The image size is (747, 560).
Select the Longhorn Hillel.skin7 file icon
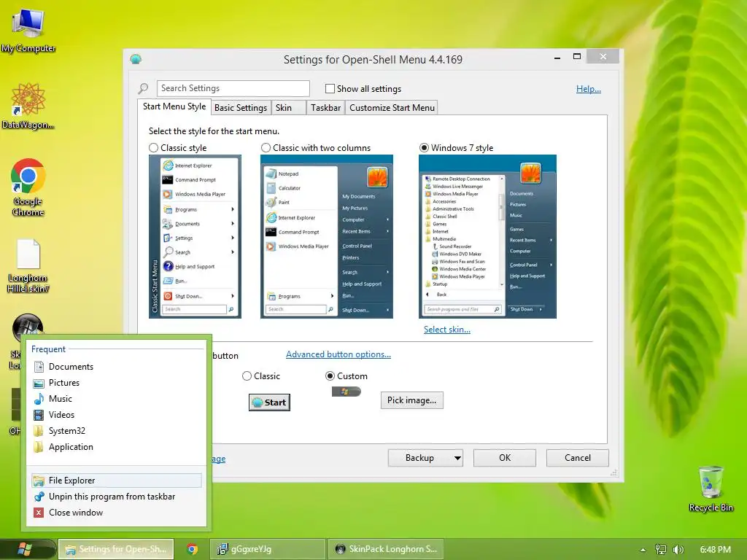tap(28, 265)
